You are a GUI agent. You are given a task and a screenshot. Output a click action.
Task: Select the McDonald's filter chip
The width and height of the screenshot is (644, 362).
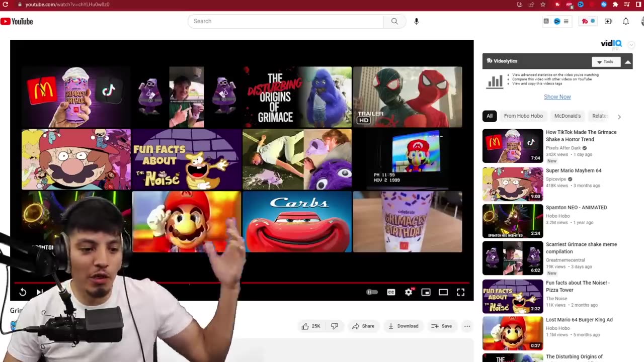[x=568, y=116]
